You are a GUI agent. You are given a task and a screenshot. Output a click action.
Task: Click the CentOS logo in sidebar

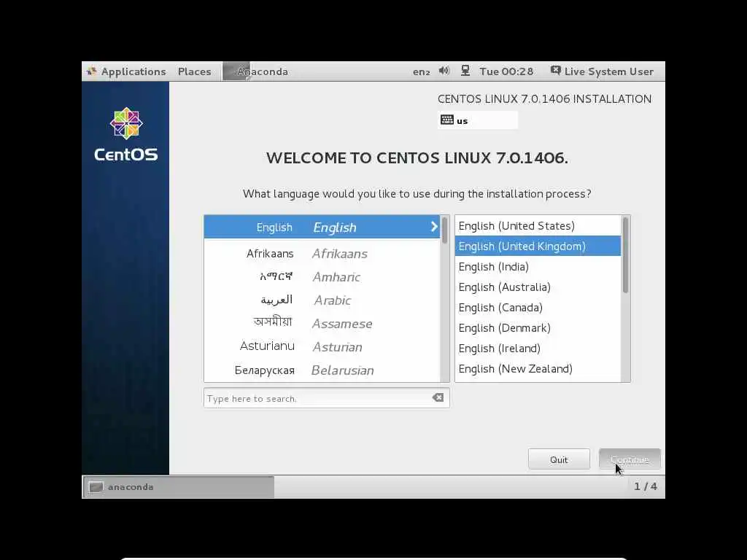(x=125, y=135)
